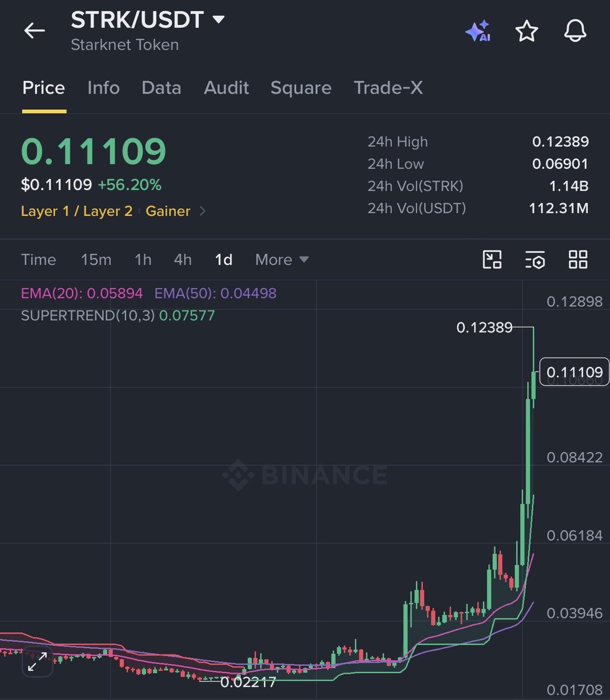The height and width of the screenshot is (700, 610).
Task: Open the Gainer tag
Action: [168, 211]
